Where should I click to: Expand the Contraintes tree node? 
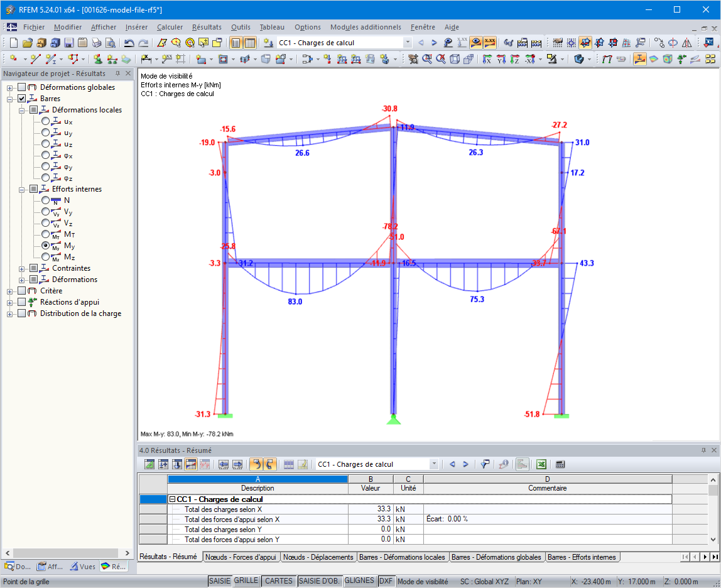(x=21, y=269)
